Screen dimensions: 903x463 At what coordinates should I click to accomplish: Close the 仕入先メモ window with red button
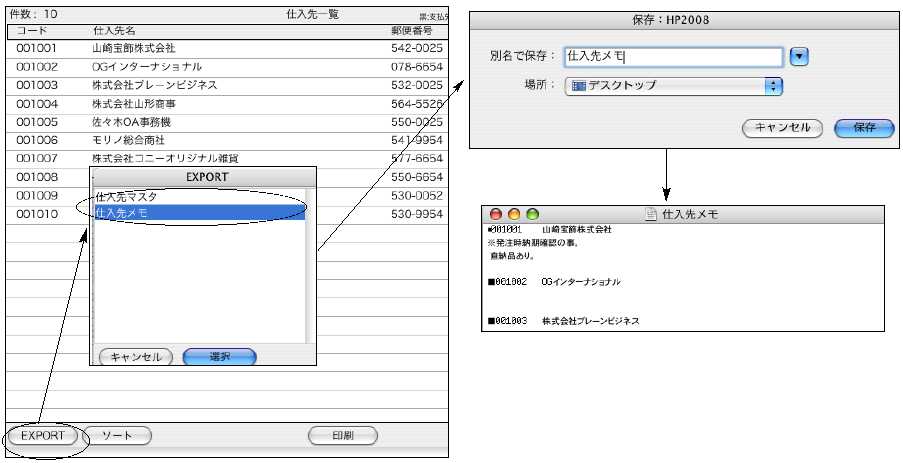[x=496, y=214]
